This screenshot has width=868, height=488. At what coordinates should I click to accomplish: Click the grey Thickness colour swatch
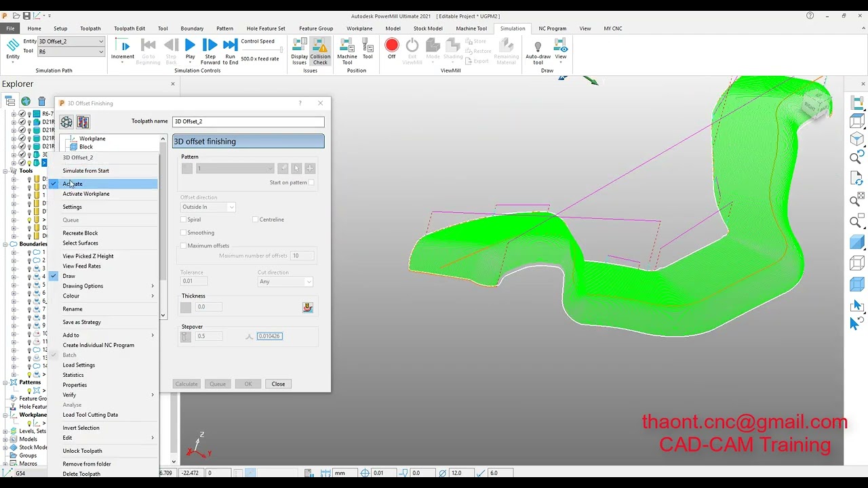click(186, 308)
